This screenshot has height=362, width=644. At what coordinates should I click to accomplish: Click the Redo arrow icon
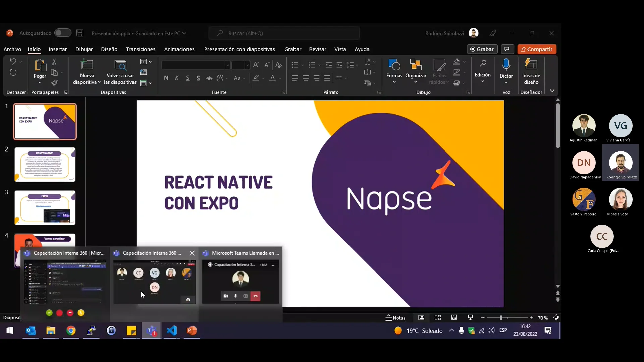(x=13, y=72)
